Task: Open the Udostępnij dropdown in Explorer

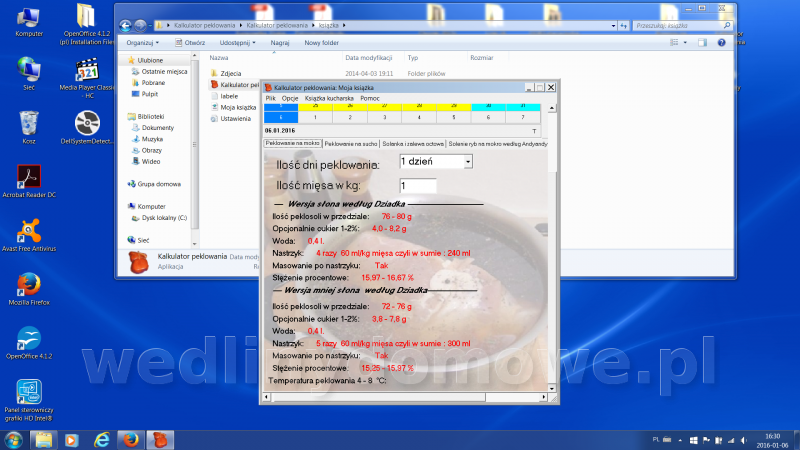Action: click(237, 43)
